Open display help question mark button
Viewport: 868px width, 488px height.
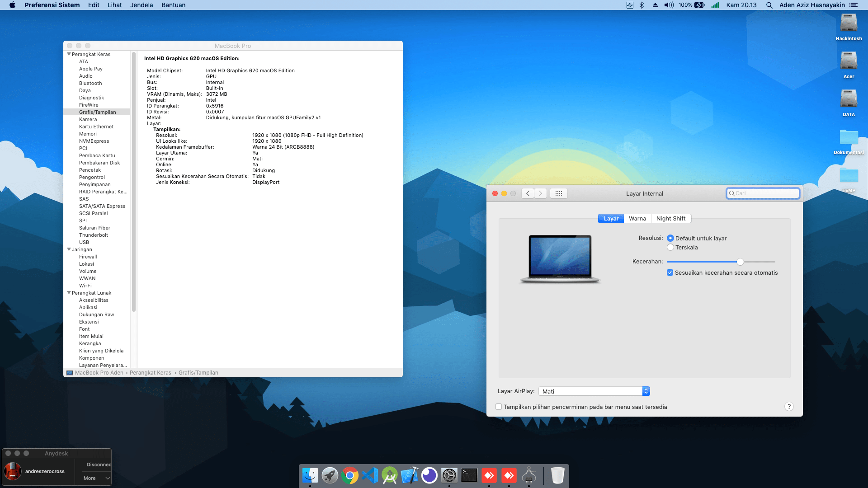(x=789, y=407)
